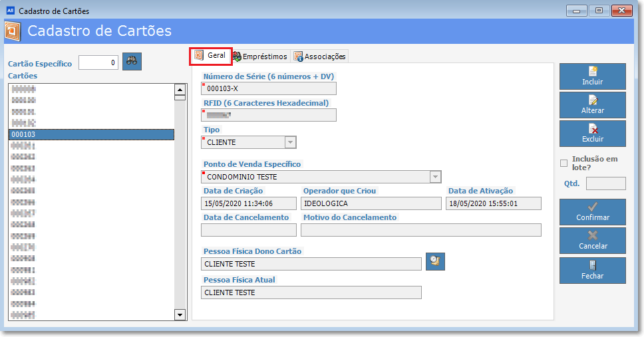The width and height of the screenshot is (644, 337).
Task: Open the Associações tab
Action: point(319,56)
